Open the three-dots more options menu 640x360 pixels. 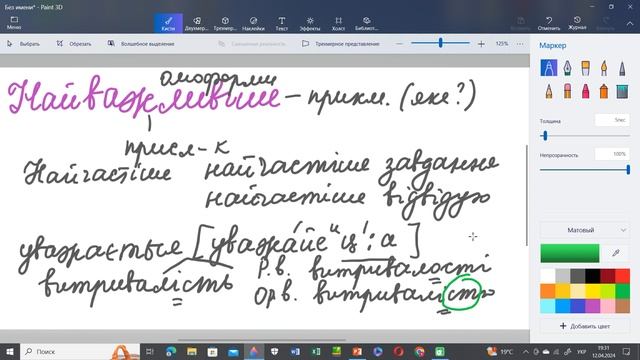tap(520, 44)
